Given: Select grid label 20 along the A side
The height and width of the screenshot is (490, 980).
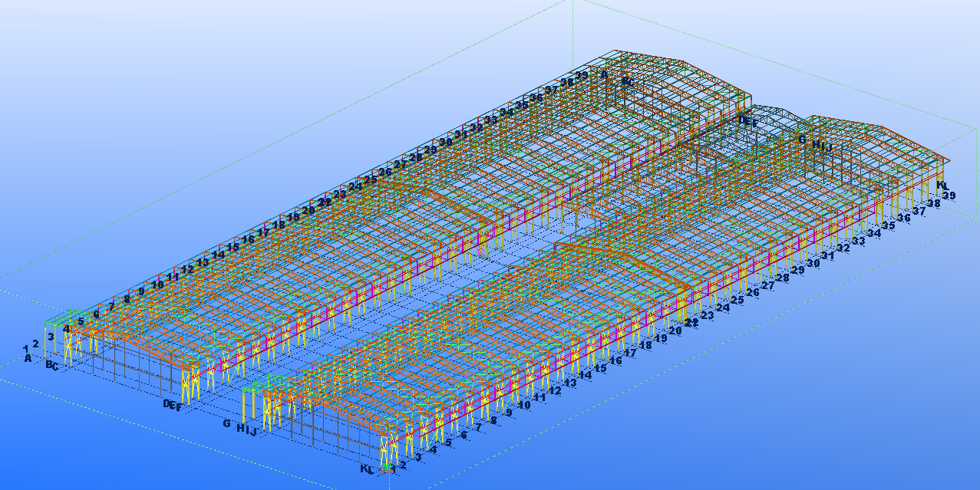Looking at the screenshot, I should point(309,210).
